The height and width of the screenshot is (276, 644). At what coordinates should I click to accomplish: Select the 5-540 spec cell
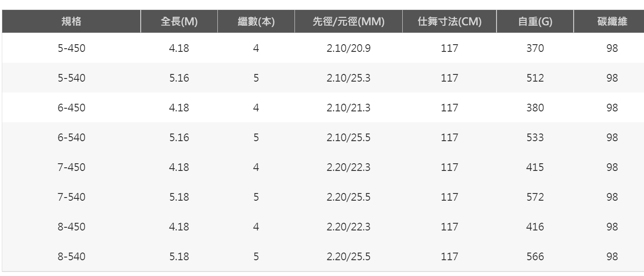tap(72, 78)
